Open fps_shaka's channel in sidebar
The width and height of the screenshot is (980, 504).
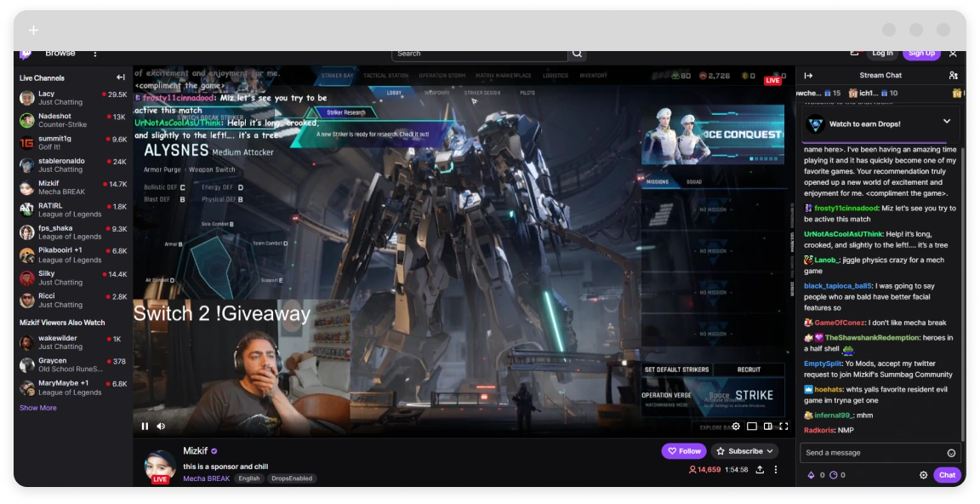point(73,232)
